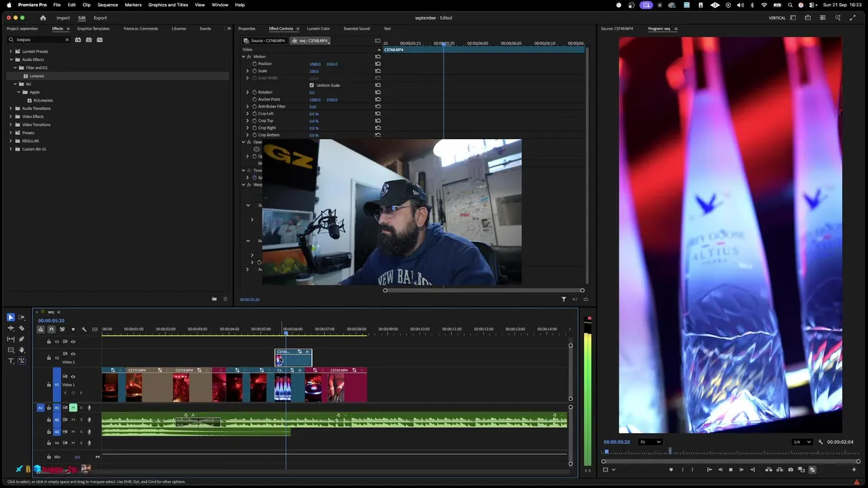This screenshot has height=488, width=868.
Task: Open the Sequence menu
Action: pyautogui.click(x=108, y=5)
